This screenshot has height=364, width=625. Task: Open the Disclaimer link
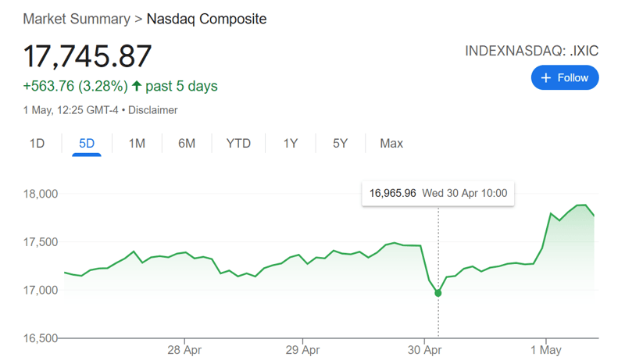point(152,110)
